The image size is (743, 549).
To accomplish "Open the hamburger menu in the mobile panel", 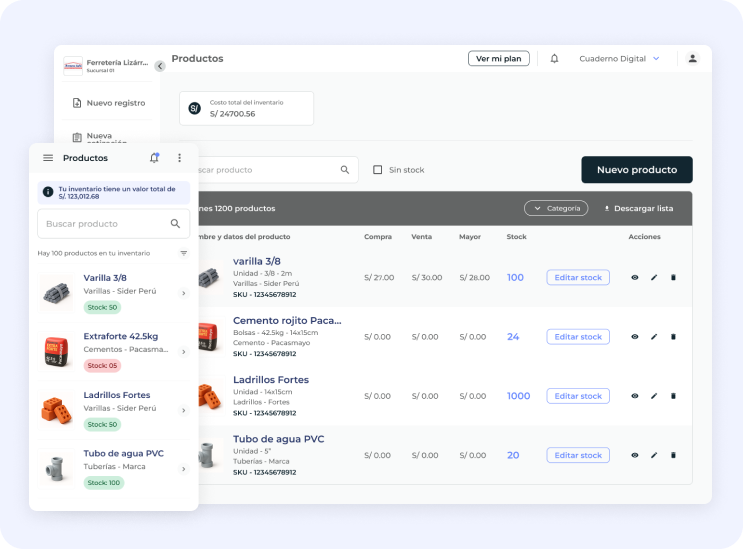I will click(x=48, y=158).
